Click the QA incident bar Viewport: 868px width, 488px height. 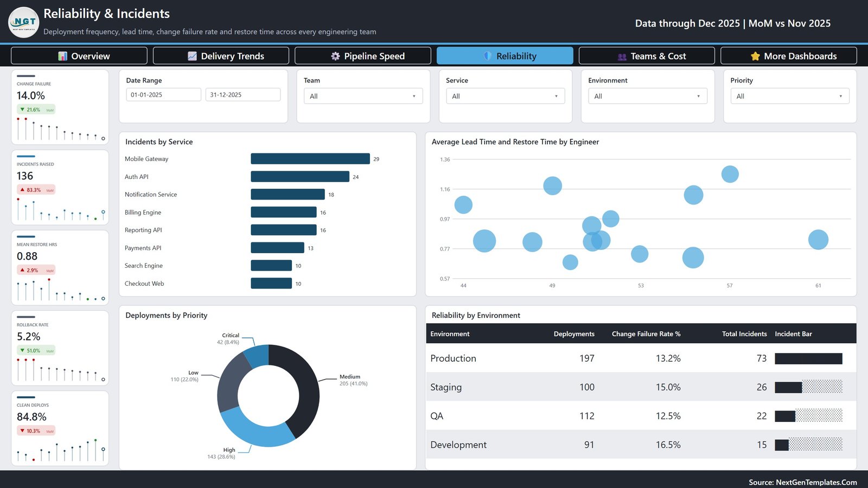point(785,416)
